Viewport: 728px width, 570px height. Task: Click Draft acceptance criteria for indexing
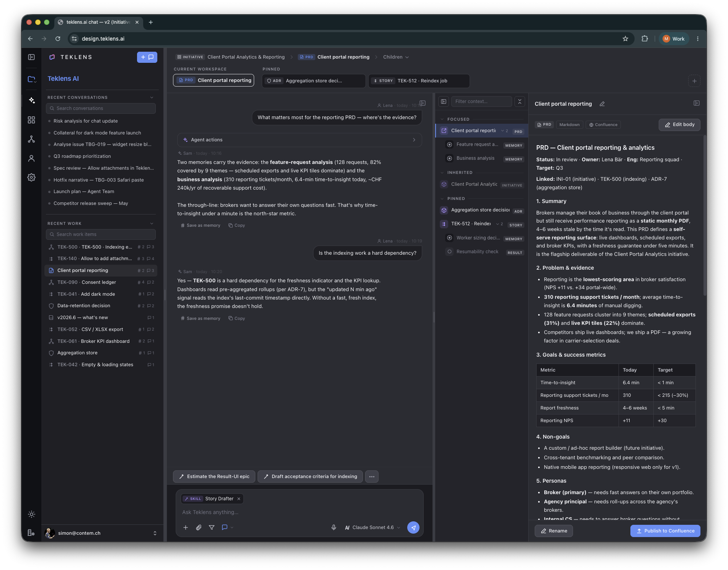pyautogui.click(x=310, y=477)
